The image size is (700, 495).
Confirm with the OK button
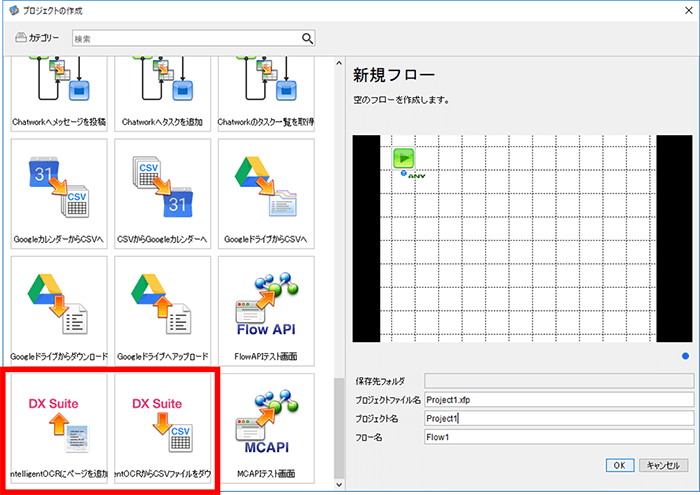point(620,465)
